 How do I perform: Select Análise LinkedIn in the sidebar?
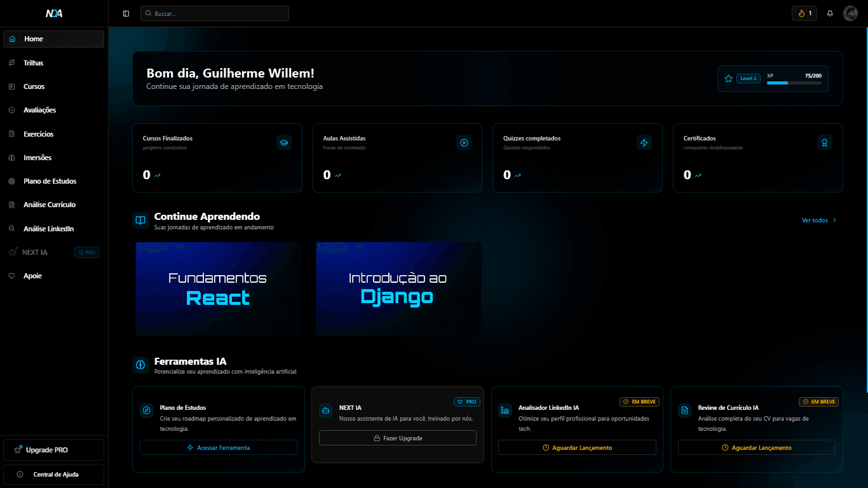pyautogui.click(x=48, y=229)
